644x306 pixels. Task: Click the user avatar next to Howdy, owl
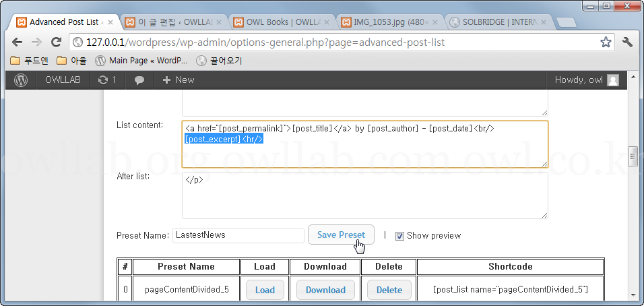(x=612, y=80)
